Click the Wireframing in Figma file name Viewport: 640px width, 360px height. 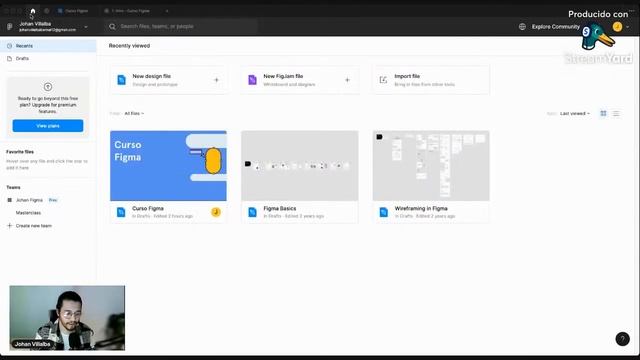[421, 208]
